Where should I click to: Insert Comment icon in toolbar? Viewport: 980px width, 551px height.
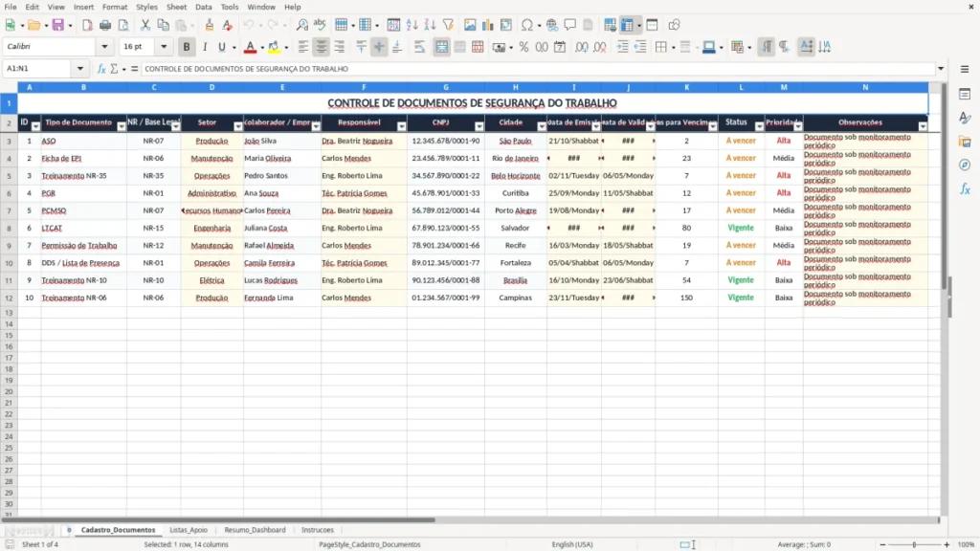pyautogui.click(x=570, y=25)
